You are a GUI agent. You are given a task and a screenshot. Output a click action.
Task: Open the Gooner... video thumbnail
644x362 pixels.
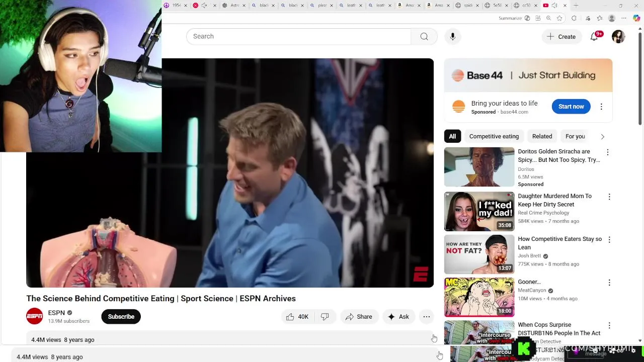point(479,297)
